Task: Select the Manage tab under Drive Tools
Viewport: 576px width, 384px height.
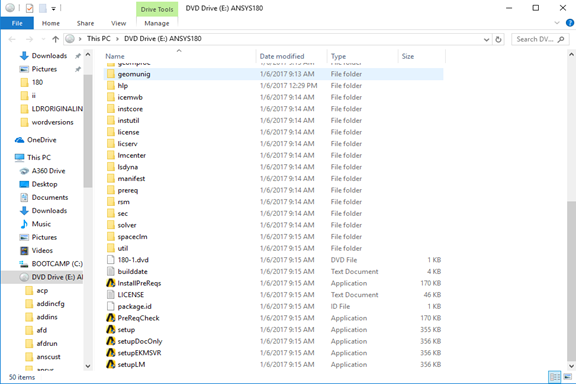Action: pos(157,23)
